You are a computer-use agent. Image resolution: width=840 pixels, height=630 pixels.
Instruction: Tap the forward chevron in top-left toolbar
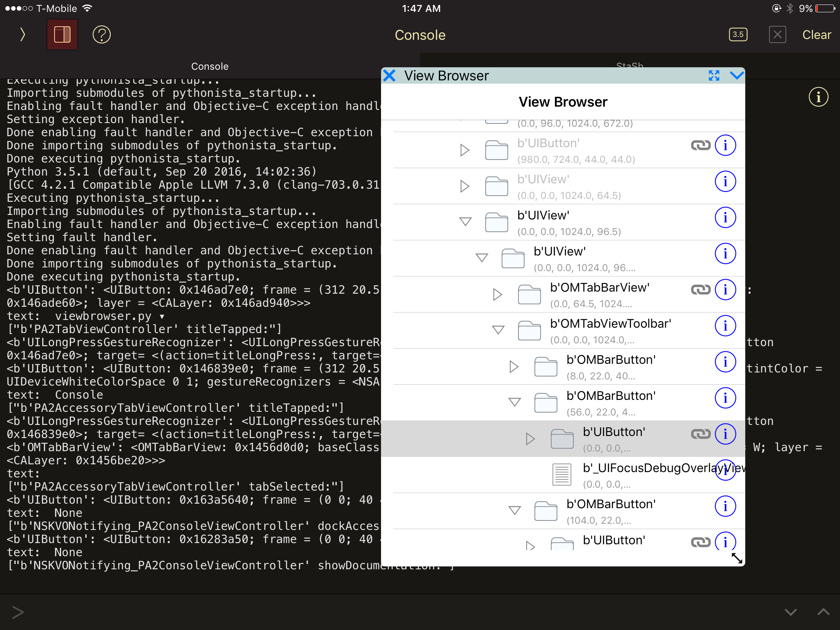coord(23,35)
